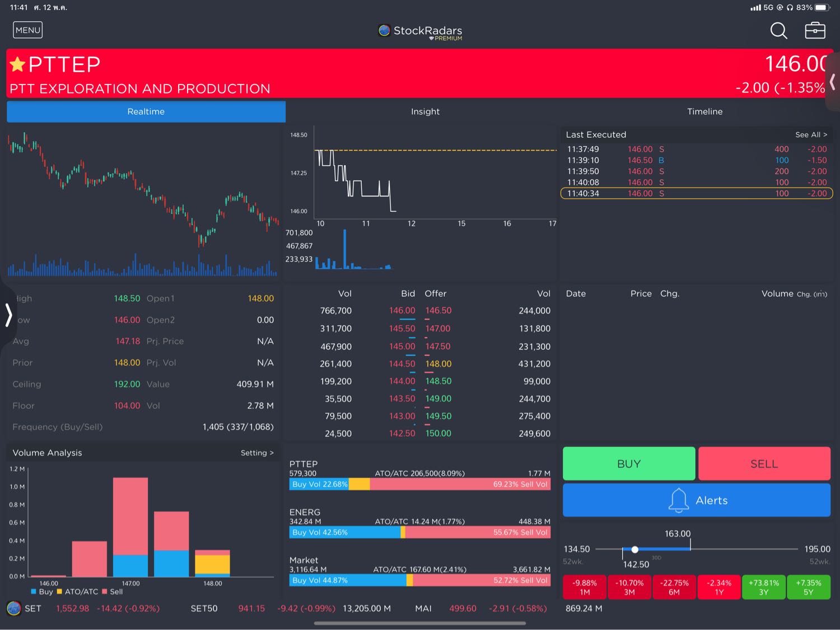The height and width of the screenshot is (630, 840).
Task: Tap the PTTEP ticker name in header
Action: [x=64, y=64]
